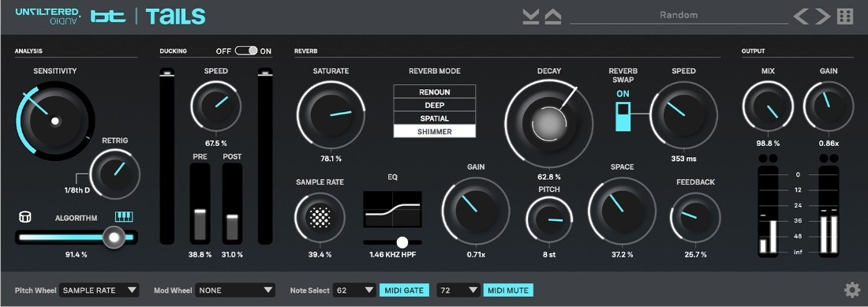Screen dimensions: 868x307
Task: Click the BT logo in header
Action: (109, 16)
